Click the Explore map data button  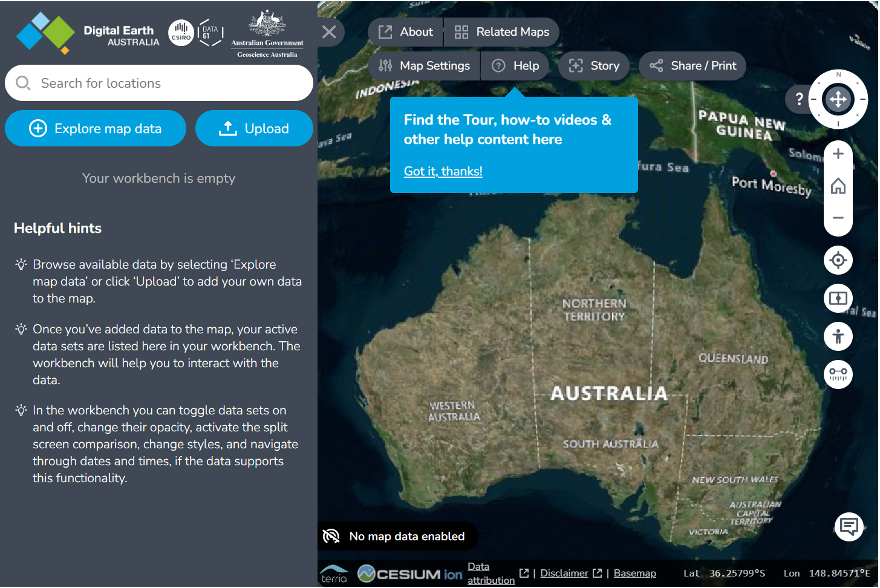tap(96, 128)
